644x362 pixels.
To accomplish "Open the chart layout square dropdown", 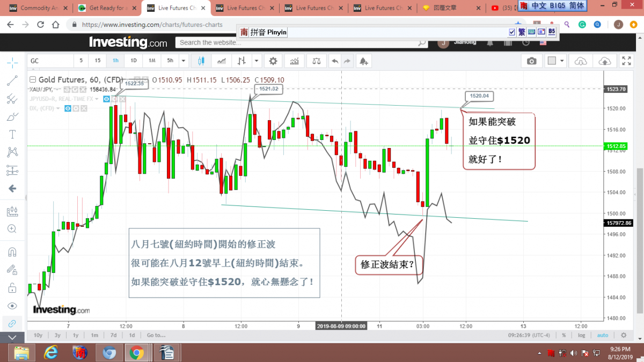I will (x=555, y=61).
